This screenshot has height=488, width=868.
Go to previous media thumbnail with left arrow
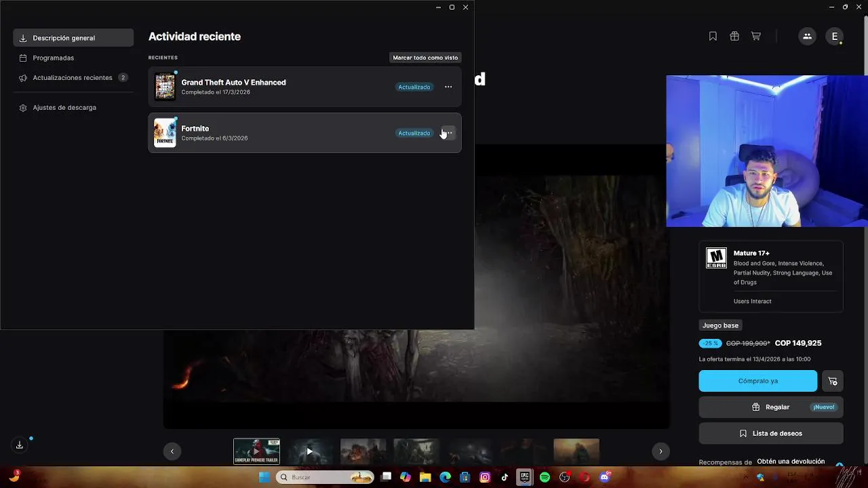pyautogui.click(x=172, y=451)
